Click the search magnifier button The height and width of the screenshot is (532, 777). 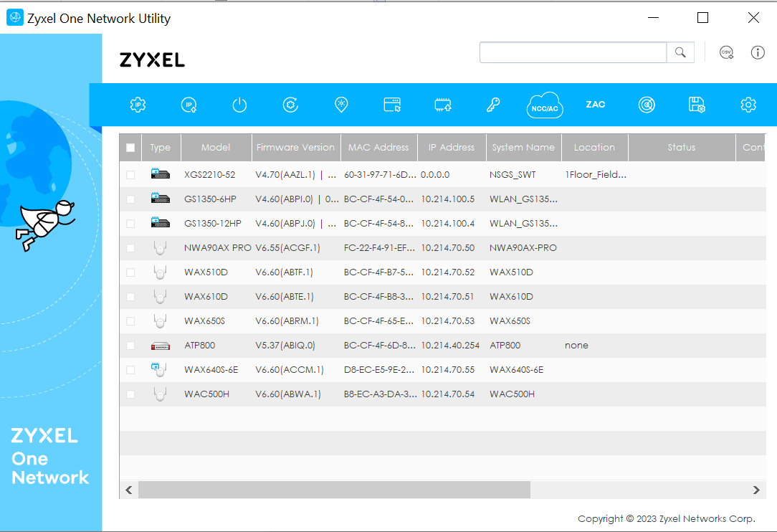tap(680, 52)
